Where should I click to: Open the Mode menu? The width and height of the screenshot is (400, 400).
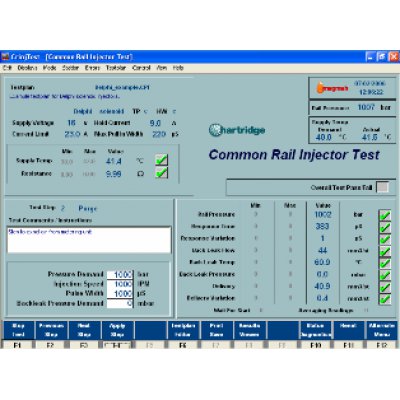49,68
